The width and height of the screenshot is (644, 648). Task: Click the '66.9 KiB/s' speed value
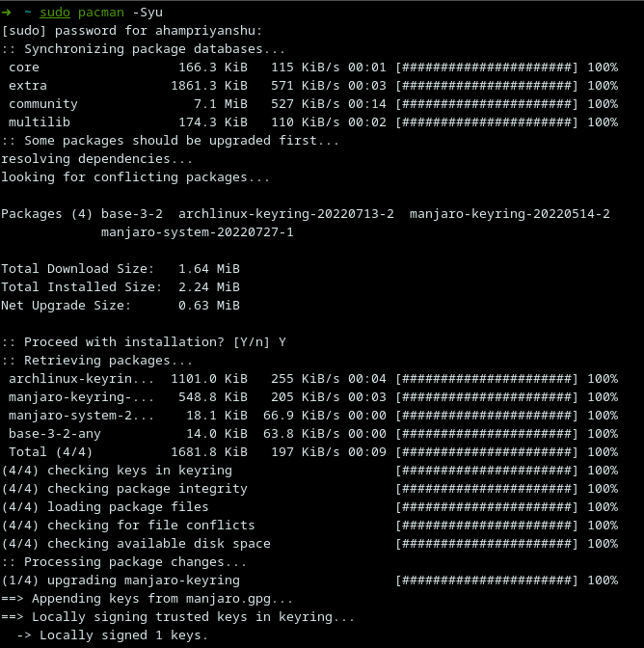click(x=301, y=416)
